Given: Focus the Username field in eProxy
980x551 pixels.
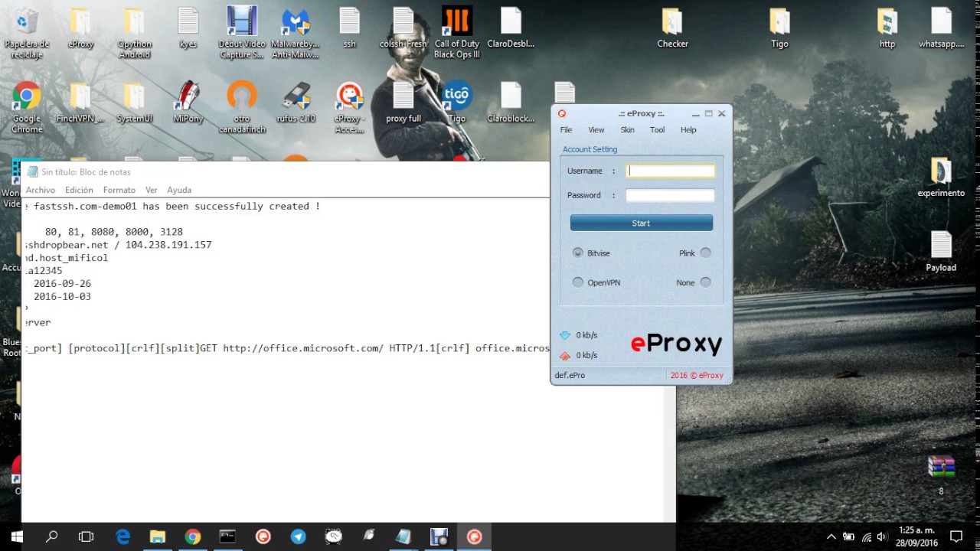Looking at the screenshot, I should pyautogui.click(x=670, y=171).
